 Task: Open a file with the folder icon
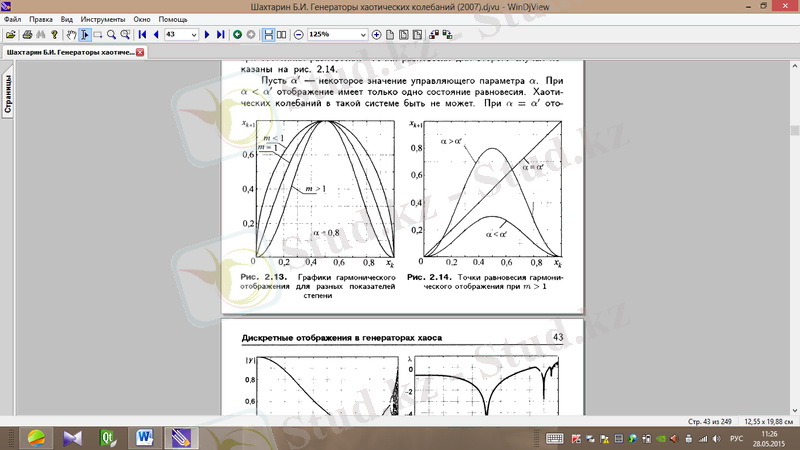click(11, 35)
